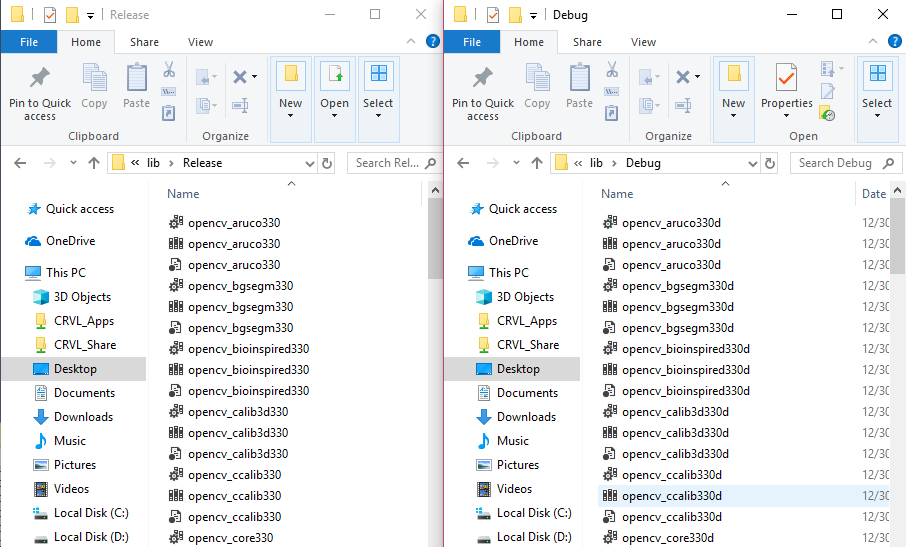This screenshot has height=547, width=906.
Task: Click Search Release input field
Action: [x=395, y=163]
